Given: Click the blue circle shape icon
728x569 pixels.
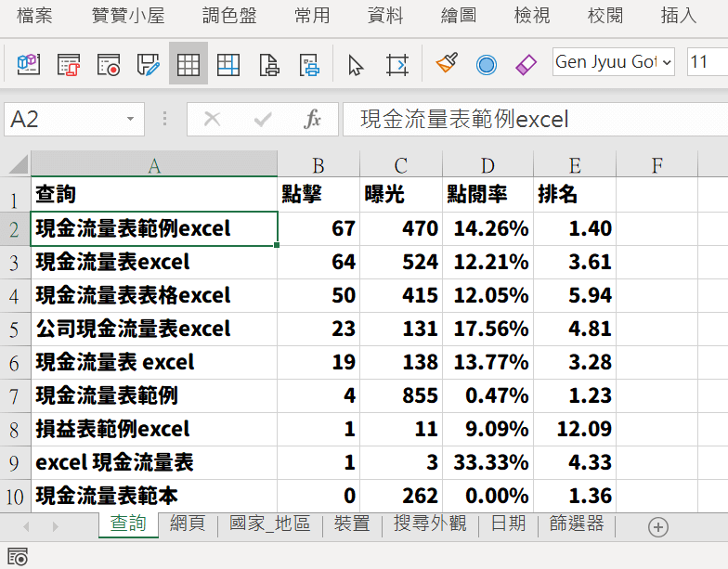Looking at the screenshot, I should click(487, 65).
